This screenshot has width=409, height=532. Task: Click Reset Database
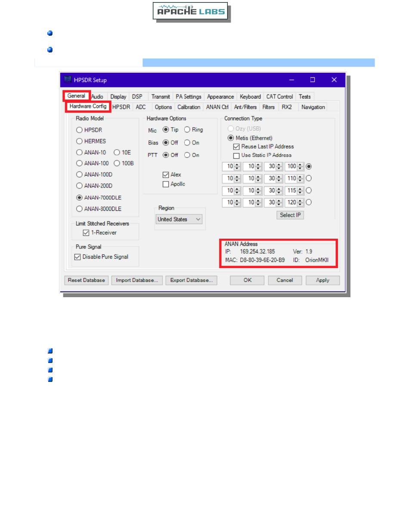[87, 280]
